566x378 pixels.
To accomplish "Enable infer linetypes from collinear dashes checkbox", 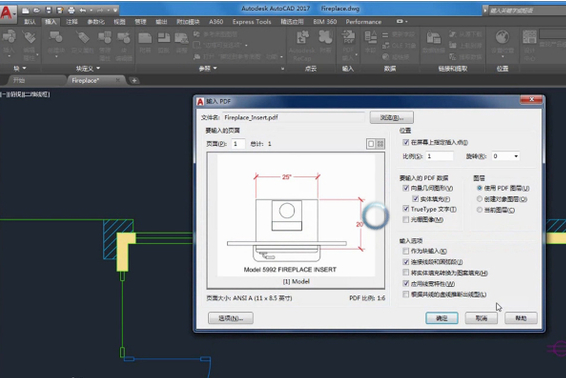I will [406, 295].
